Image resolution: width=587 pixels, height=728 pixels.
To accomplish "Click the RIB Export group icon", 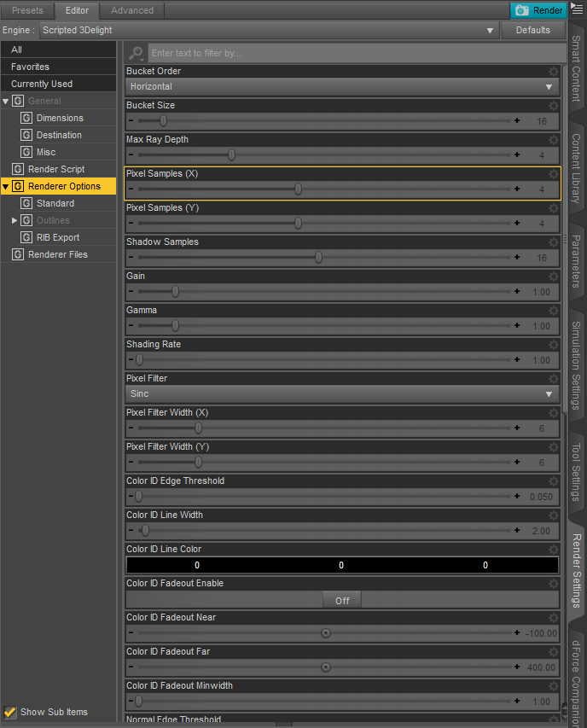I will pos(26,237).
